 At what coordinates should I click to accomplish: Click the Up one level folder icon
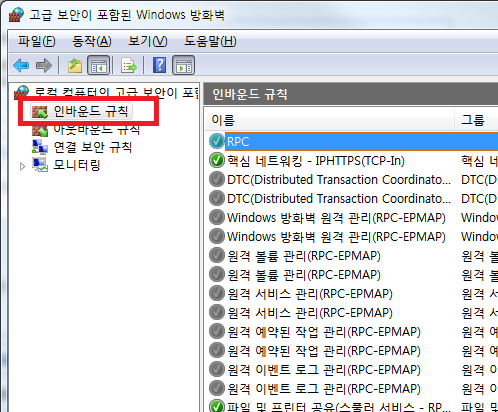pyautogui.click(x=75, y=65)
